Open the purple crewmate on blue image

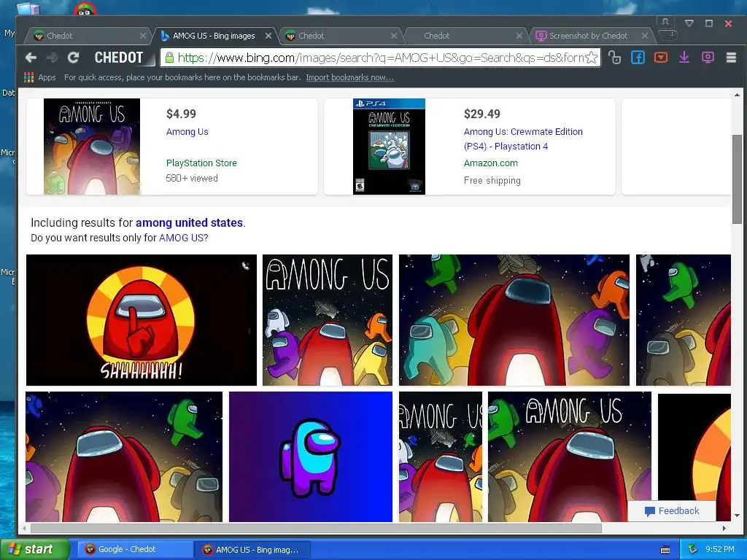coord(311,456)
